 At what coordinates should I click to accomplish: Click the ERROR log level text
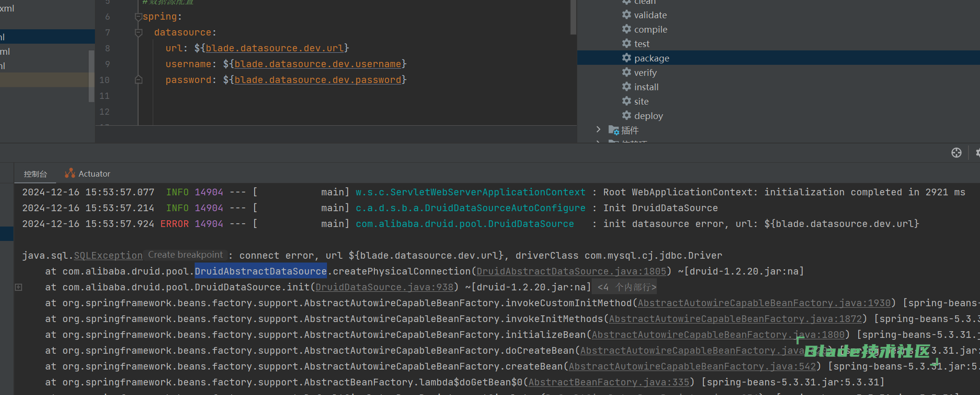click(x=175, y=224)
